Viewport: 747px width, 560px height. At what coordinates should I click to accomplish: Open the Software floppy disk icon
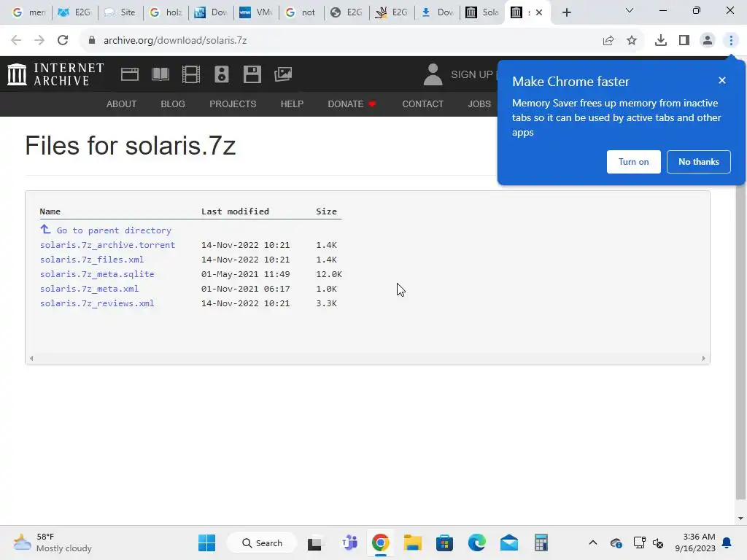tap(252, 74)
